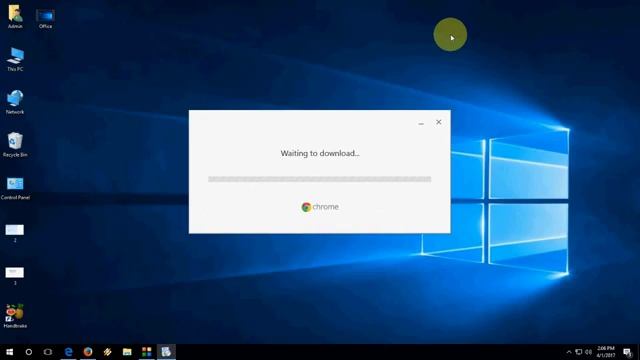Select the Handbrake desktop shortcut

point(15,316)
